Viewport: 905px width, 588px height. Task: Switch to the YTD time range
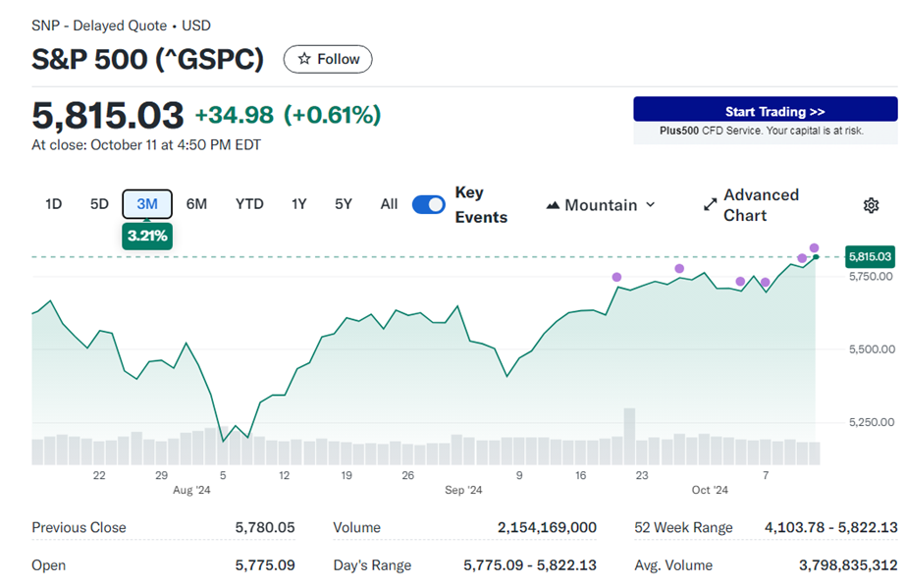(249, 203)
